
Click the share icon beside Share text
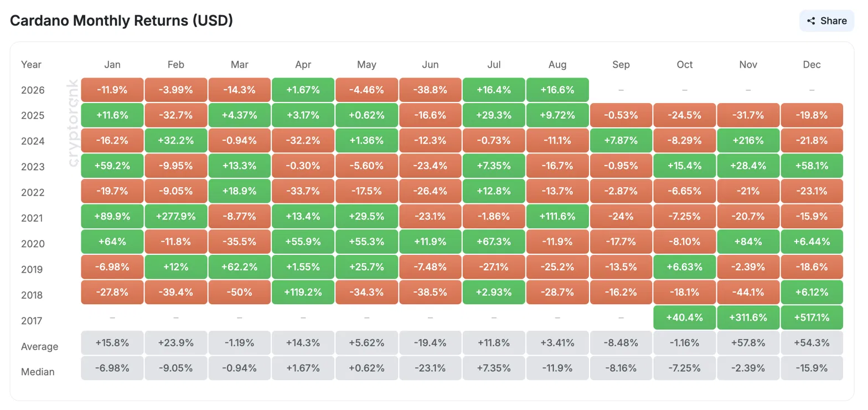[x=811, y=21]
